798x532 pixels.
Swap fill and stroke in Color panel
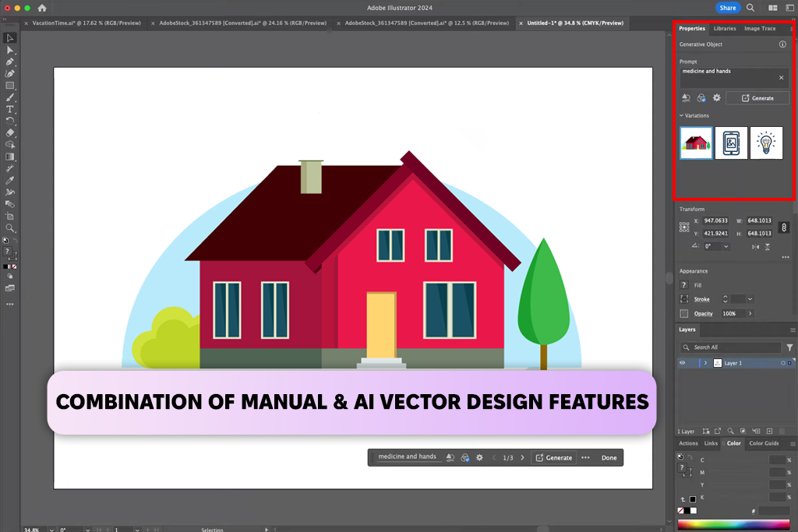(689, 457)
